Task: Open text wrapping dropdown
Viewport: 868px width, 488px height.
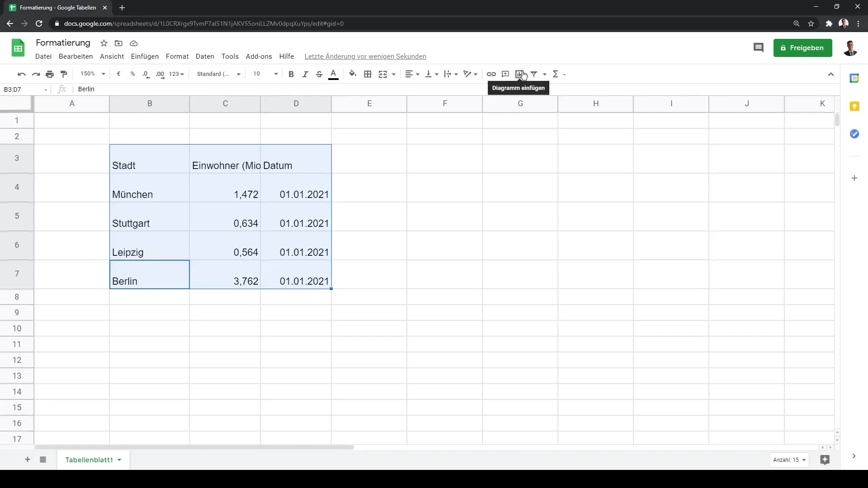Action: pos(451,74)
